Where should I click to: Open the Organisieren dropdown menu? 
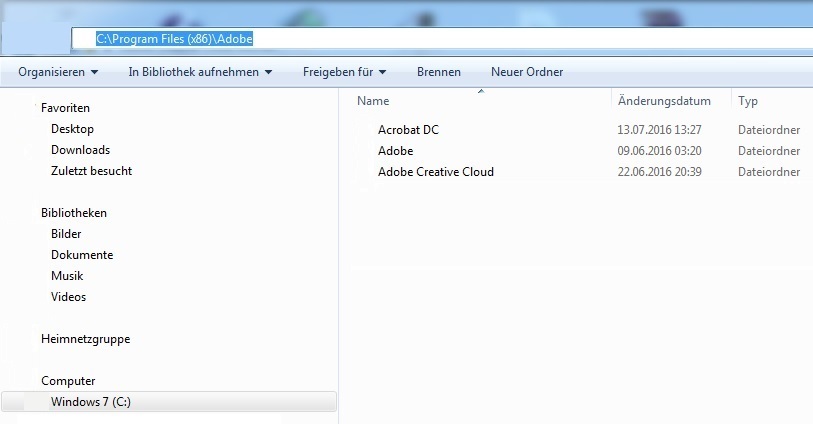(x=58, y=72)
